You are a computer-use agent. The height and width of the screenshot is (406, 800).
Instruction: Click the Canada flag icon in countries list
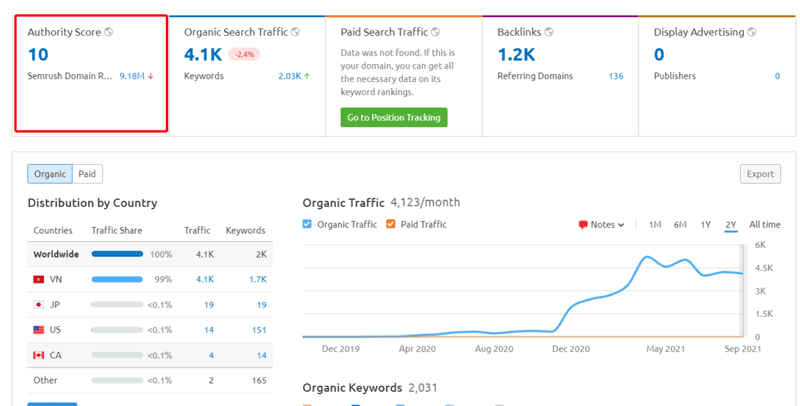[x=39, y=355]
